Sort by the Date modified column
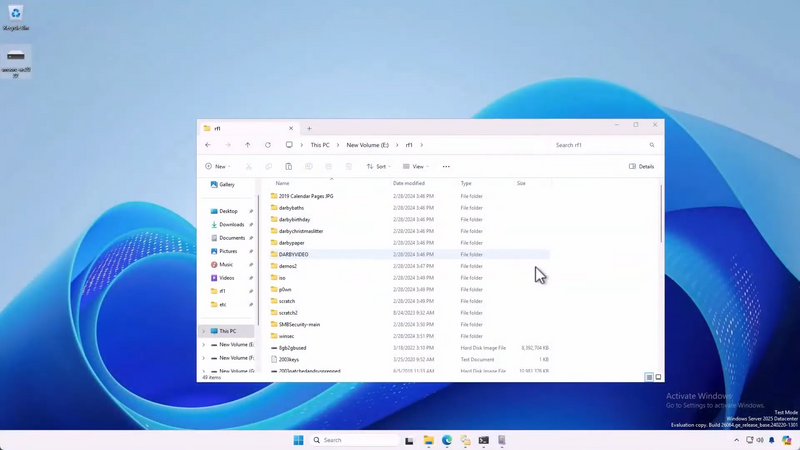Viewport: 800px width, 450px height. 409,183
